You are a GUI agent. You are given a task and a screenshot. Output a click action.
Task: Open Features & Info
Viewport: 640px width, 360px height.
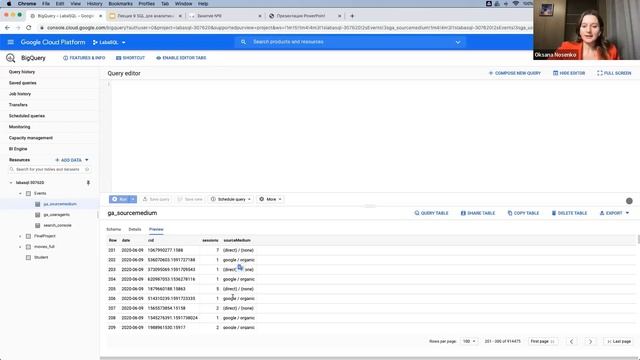84,58
